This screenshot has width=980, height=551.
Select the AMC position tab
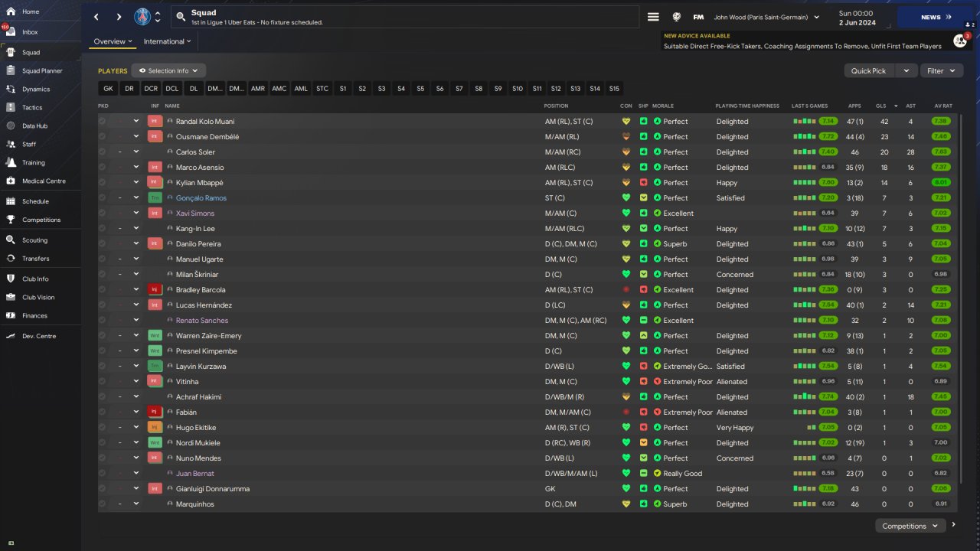(279, 89)
